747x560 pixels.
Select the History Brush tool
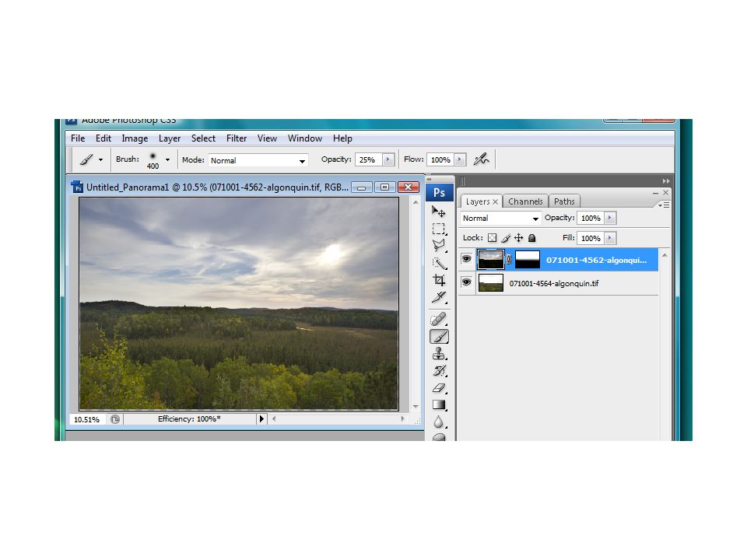pos(438,370)
